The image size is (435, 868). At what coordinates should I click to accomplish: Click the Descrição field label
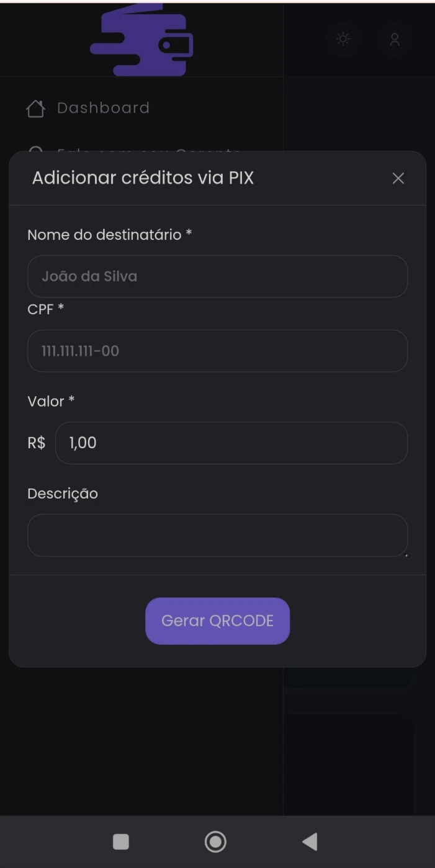(x=63, y=494)
